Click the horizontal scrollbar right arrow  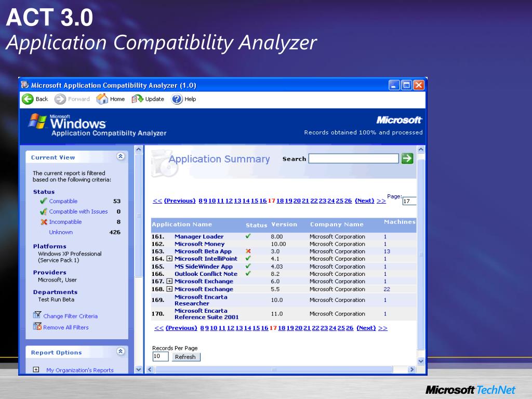[x=412, y=369]
